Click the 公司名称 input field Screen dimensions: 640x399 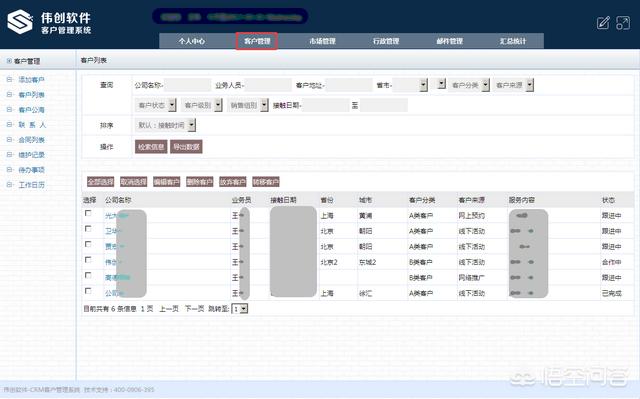pos(187,85)
